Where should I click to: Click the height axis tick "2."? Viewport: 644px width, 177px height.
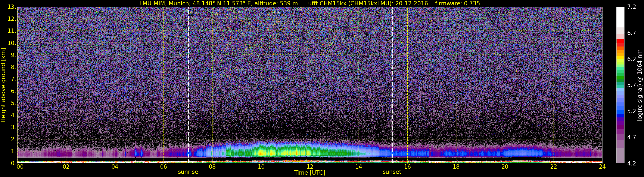coord(13,139)
